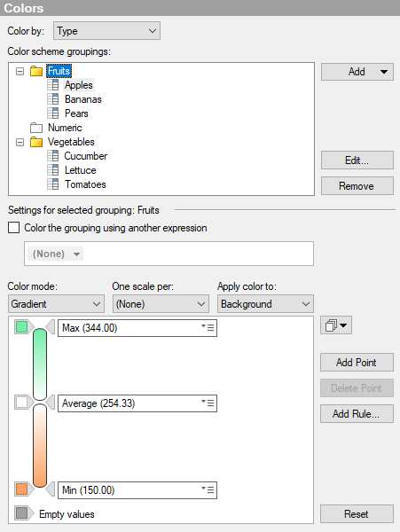
Task: Click the table icon beside Lettuce
Action: coord(53,170)
